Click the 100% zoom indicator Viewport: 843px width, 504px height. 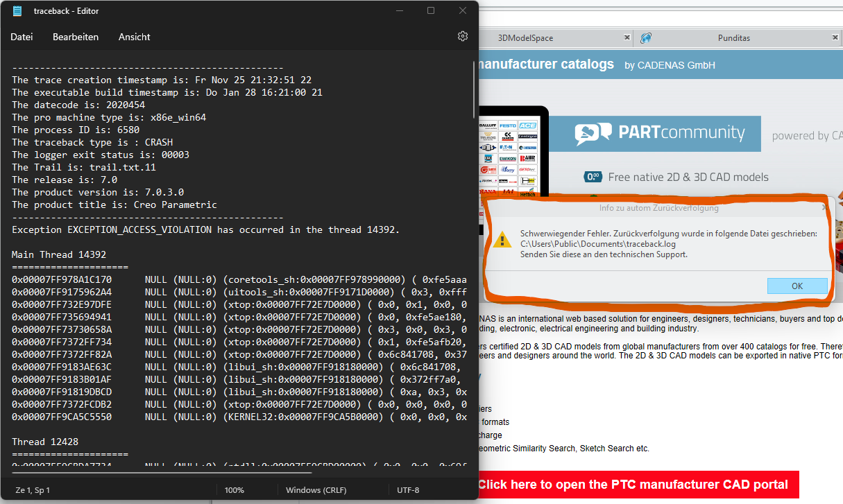pyautogui.click(x=234, y=490)
